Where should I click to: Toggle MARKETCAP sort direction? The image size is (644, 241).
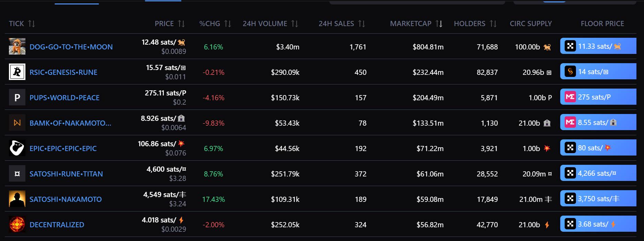tap(439, 24)
